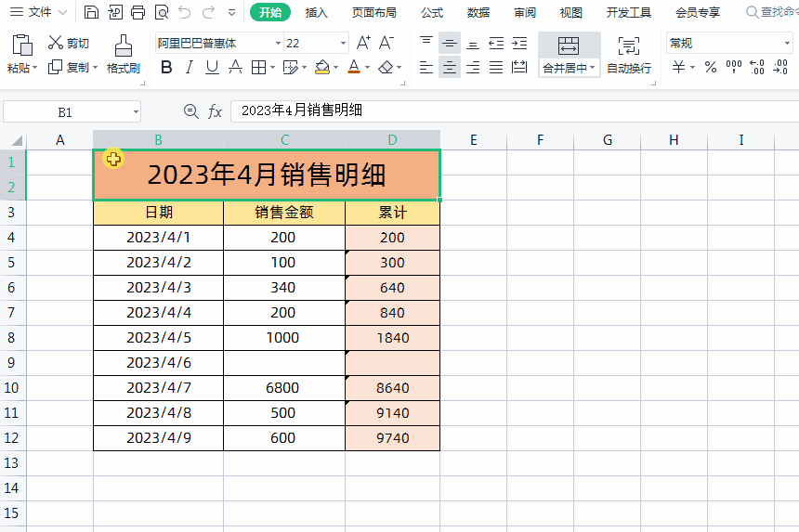Image resolution: width=799 pixels, height=532 pixels.
Task: Switch to the 数据 tab
Action: pyautogui.click(x=478, y=12)
